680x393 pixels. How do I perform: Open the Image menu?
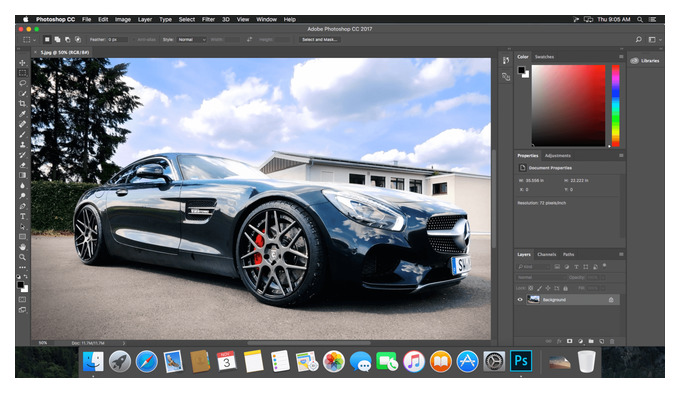tap(123, 20)
